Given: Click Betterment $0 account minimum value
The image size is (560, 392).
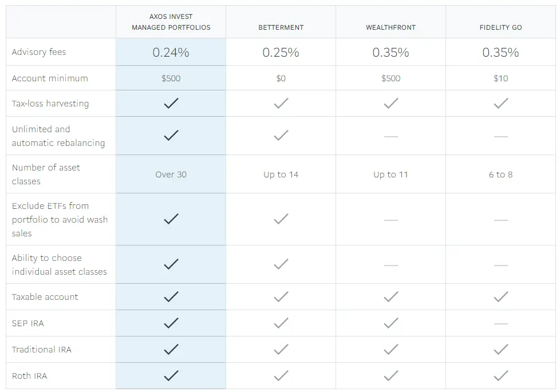Looking at the screenshot, I should point(281,78).
